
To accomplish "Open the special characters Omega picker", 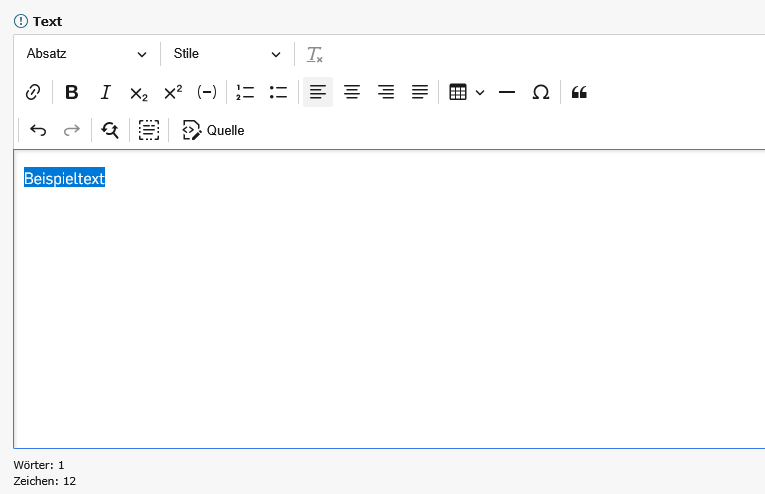I will pyautogui.click(x=541, y=92).
